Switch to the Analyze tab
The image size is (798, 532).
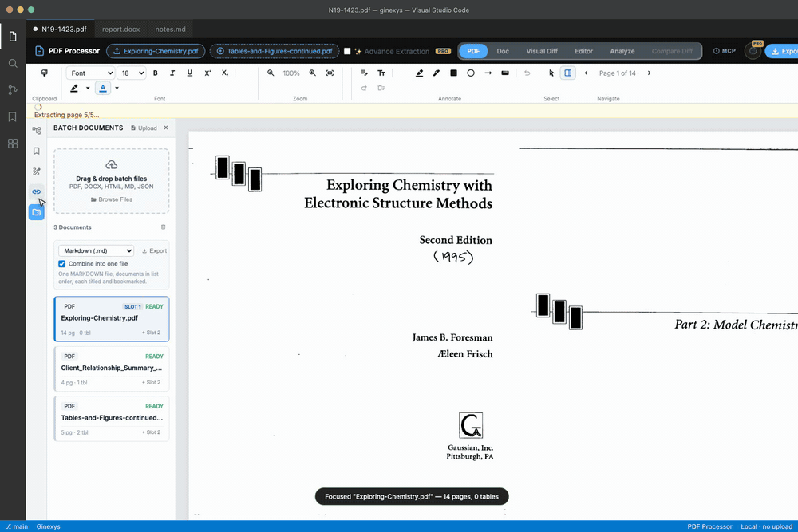(x=622, y=51)
